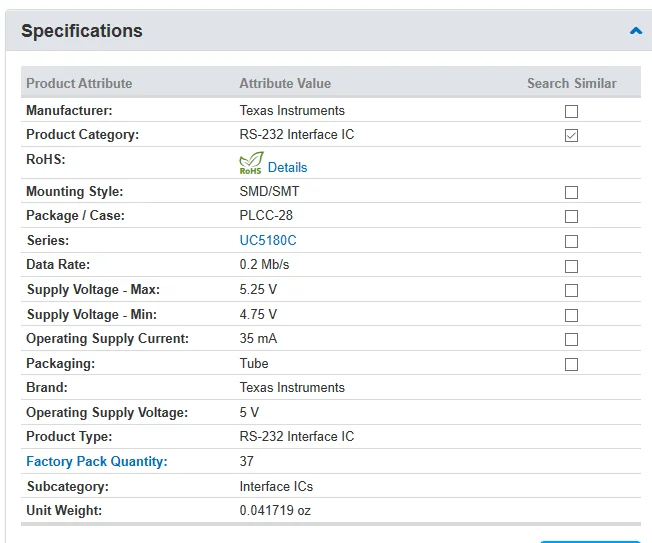Click the Subcategory: label

point(67,487)
